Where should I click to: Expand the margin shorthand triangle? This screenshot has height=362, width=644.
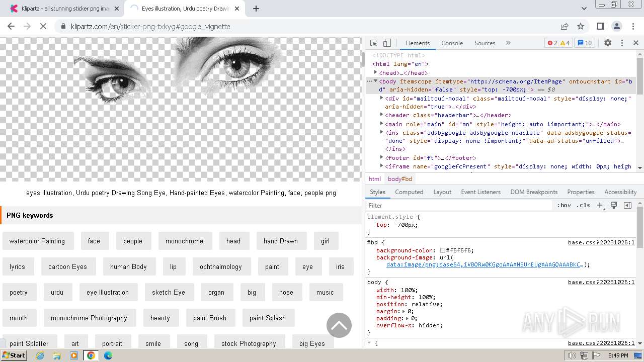[404, 311]
